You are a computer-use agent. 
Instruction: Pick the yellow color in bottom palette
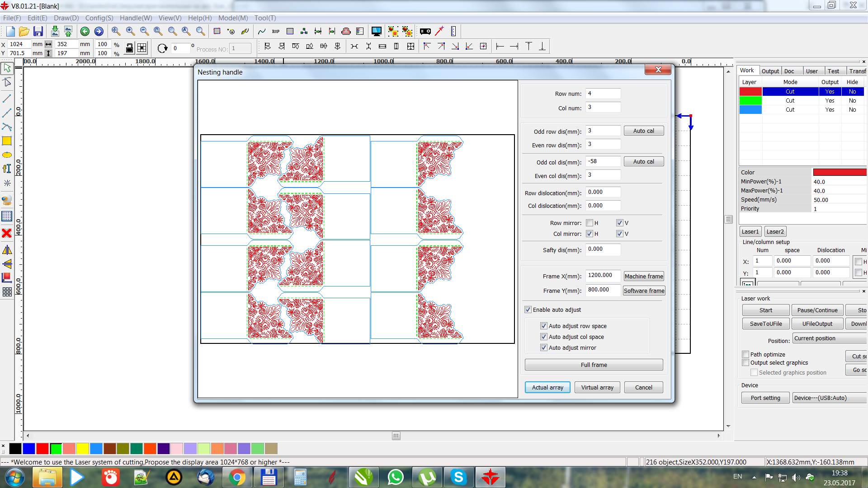[82, 448]
